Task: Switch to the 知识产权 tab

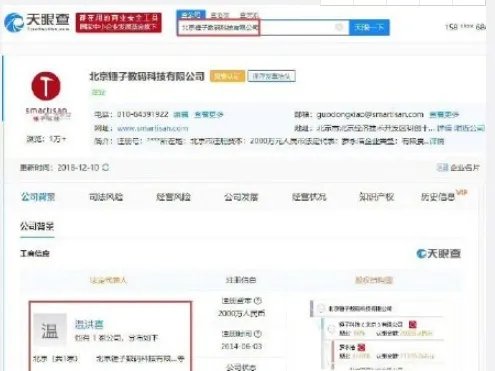Action: click(x=376, y=197)
